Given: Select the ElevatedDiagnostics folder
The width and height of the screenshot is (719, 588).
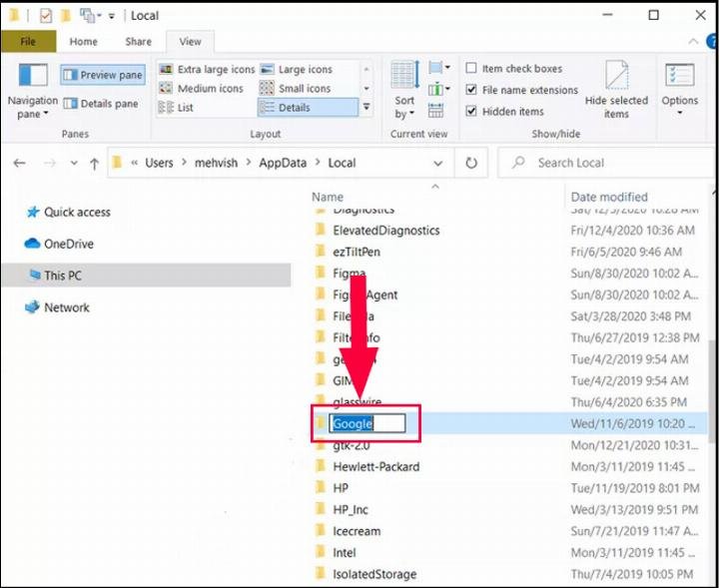Looking at the screenshot, I should [x=386, y=230].
